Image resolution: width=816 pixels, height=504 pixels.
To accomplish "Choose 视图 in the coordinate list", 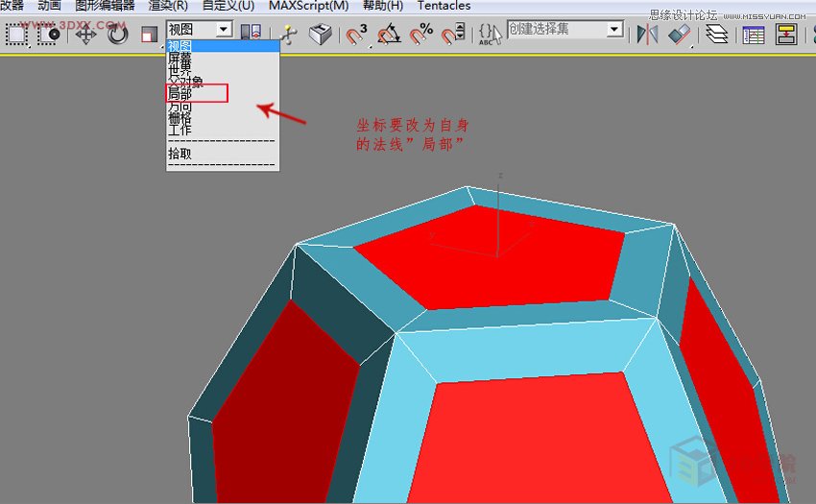I will (222, 46).
